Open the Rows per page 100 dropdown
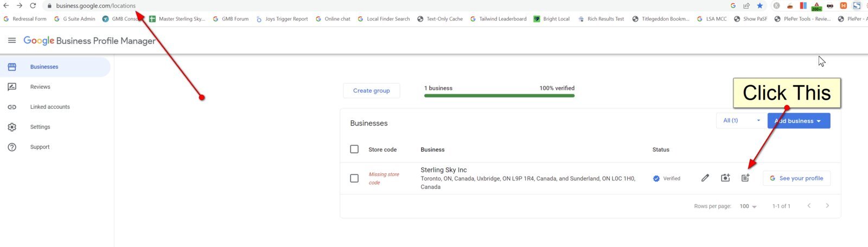Image resolution: width=868 pixels, height=247 pixels. pyautogui.click(x=748, y=206)
